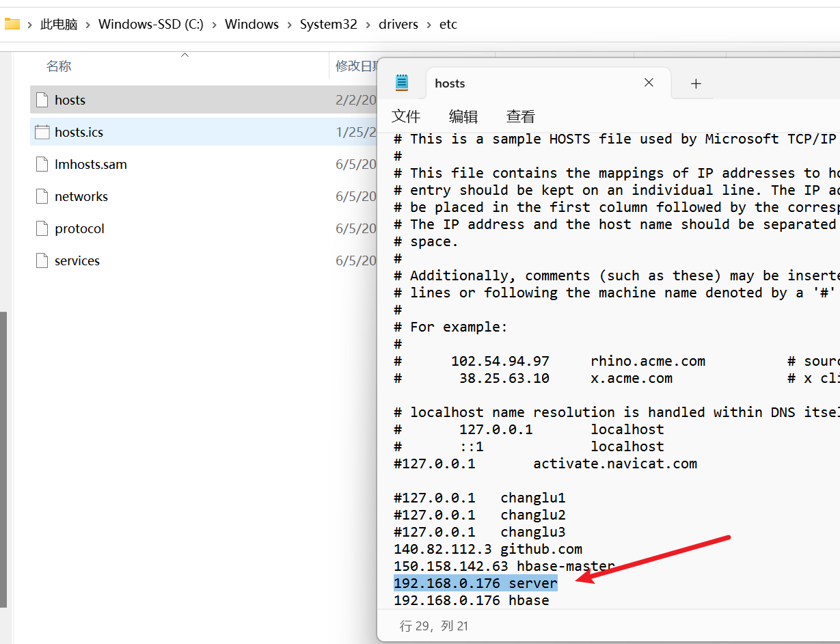Image resolution: width=840 pixels, height=644 pixels.
Task: Switch to the hosts tab in Notepad
Action: coord(548,83)
